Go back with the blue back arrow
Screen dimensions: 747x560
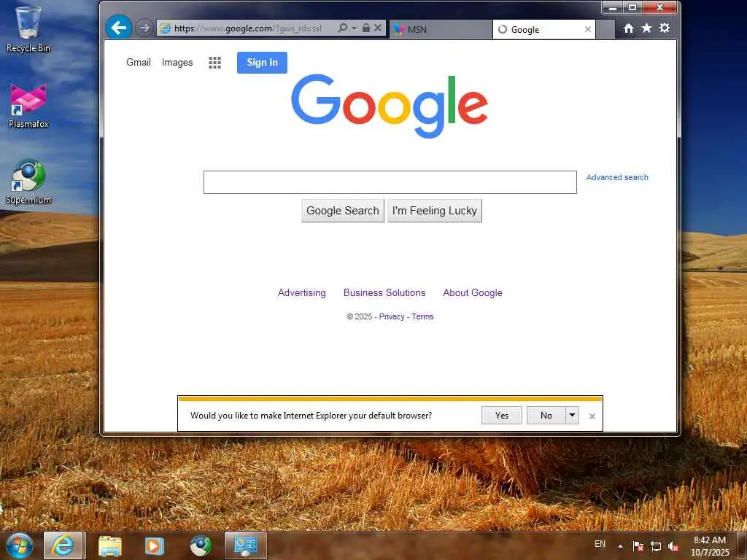point(119,28)
